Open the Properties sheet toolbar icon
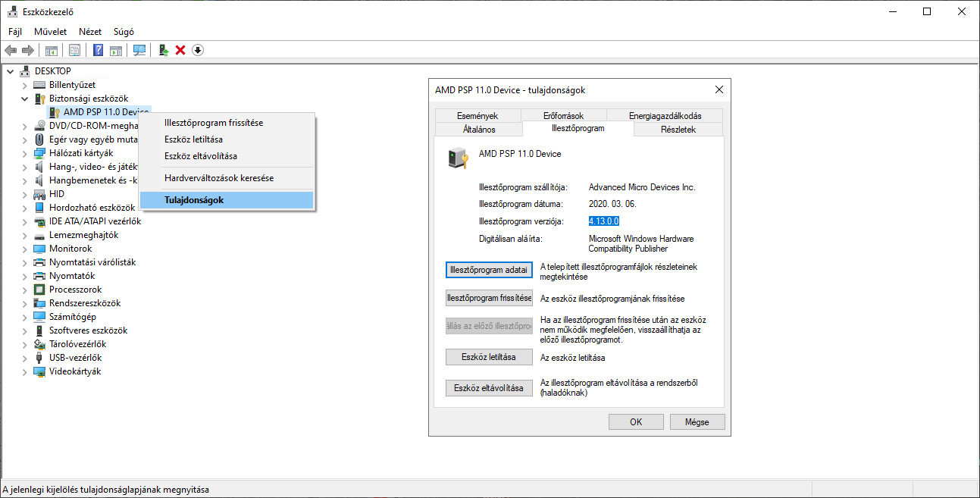Screen dimensions: 980x498 74,50
